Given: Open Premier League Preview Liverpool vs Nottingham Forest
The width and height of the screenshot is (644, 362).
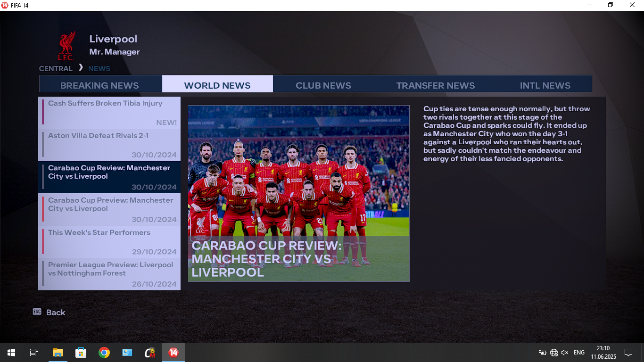Looking at the screenshot, I should tap(109, 274).
